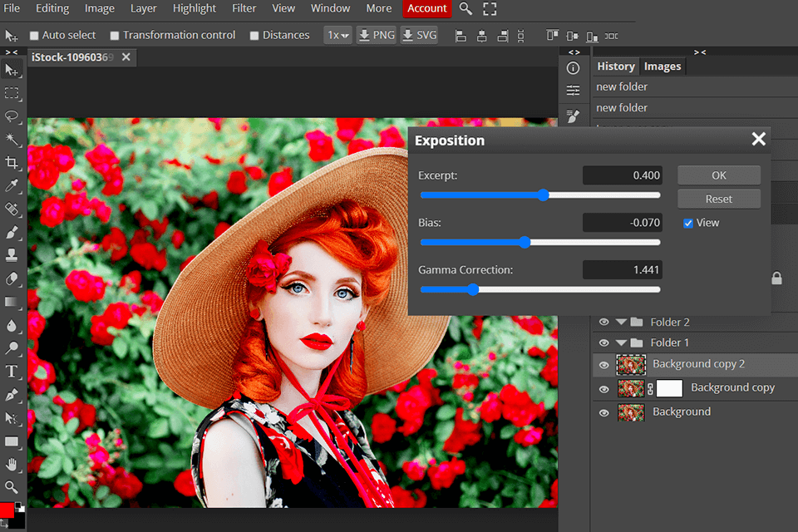Uncheck the View checkbox in Exposition dialog
The height and width of the screenshot is (532, 798).
click(x=687, y=223)
